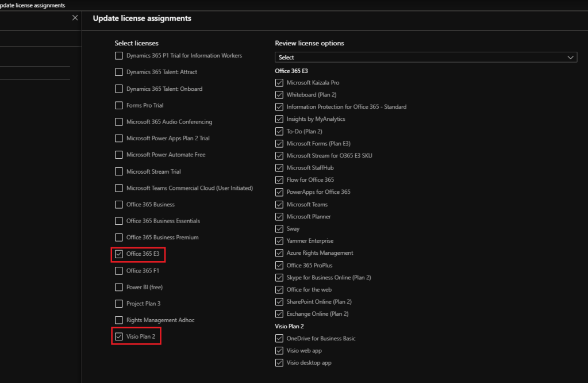Enable Dynamics 365 P1 Trial license checkbox
Image resolution: width=588 pixels, height=383 pixels.
click(x=119, y=56)
